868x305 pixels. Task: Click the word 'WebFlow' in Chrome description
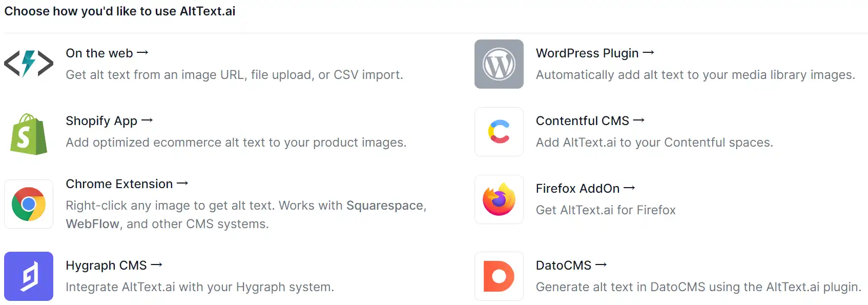click(93, 224)
